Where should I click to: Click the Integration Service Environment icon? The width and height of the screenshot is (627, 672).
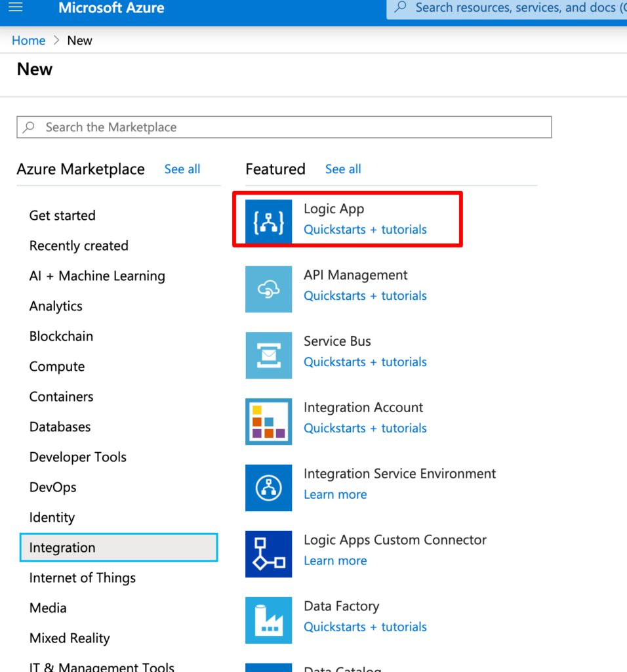click(x=268, y=488)
